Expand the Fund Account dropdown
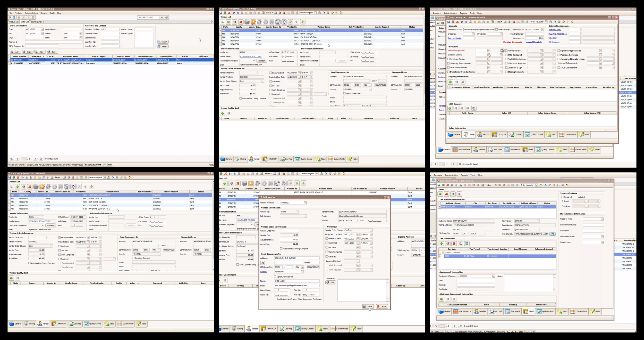The height and width of the screenshot is (340, 644). coord(542,30)
